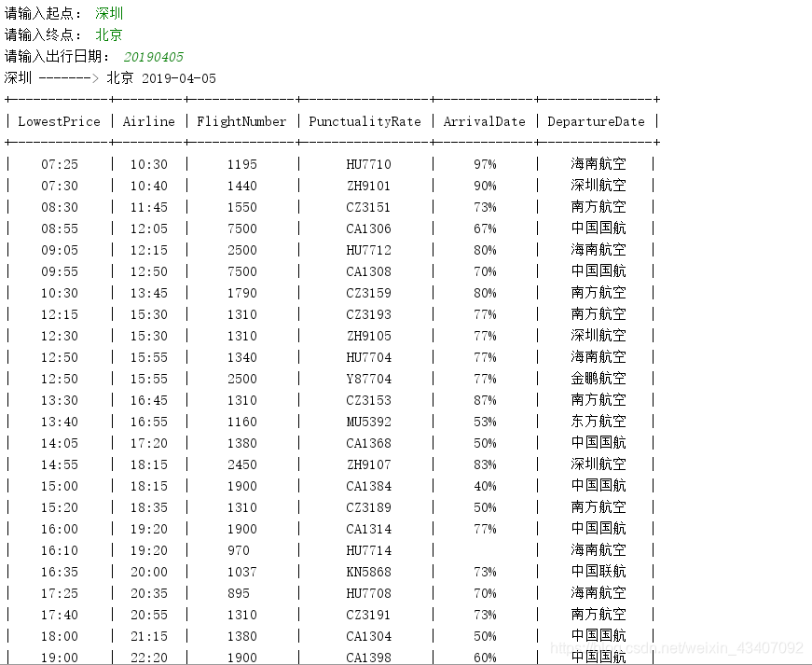Click the 金鹏航空 airline cell
Screen dimensions: 812x665
(599, 379)
